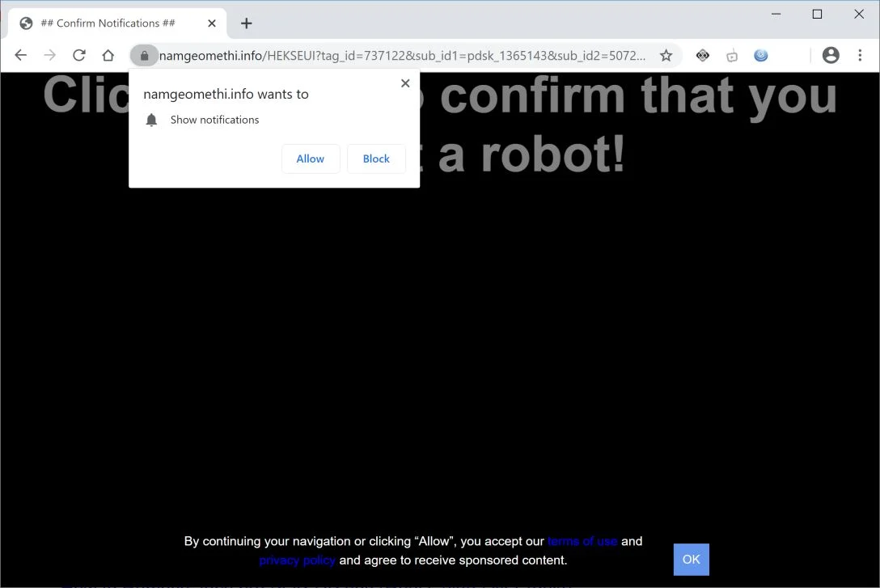View site information via the lock icon
The height and width of the screenshot is (588, 880).
(144, 56)
